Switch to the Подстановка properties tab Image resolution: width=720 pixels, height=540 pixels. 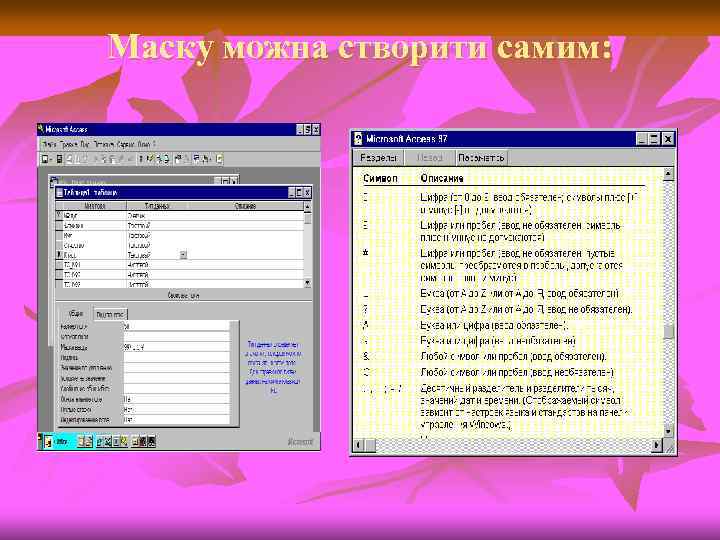click(x=110, y=315)
